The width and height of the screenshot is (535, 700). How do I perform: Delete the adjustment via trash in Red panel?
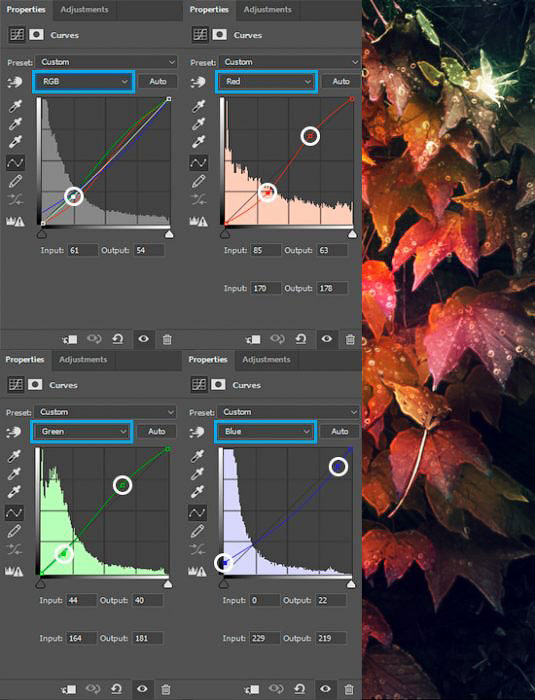[350, 339]
